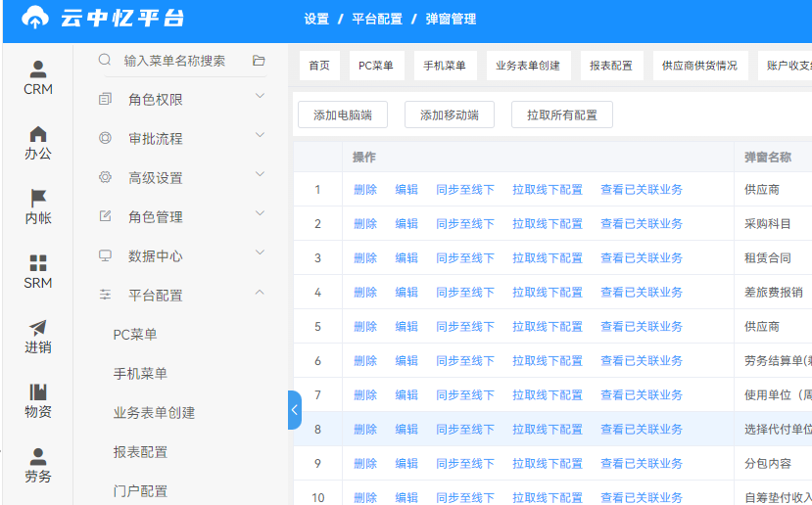Click the 弹窗名称 column header
The image size is (812, 505).
click(768, 157)
